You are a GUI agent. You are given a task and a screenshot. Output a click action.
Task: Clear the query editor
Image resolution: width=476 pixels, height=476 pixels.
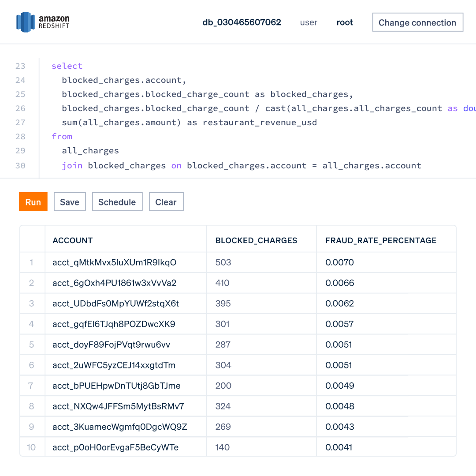tap(166, 201)
